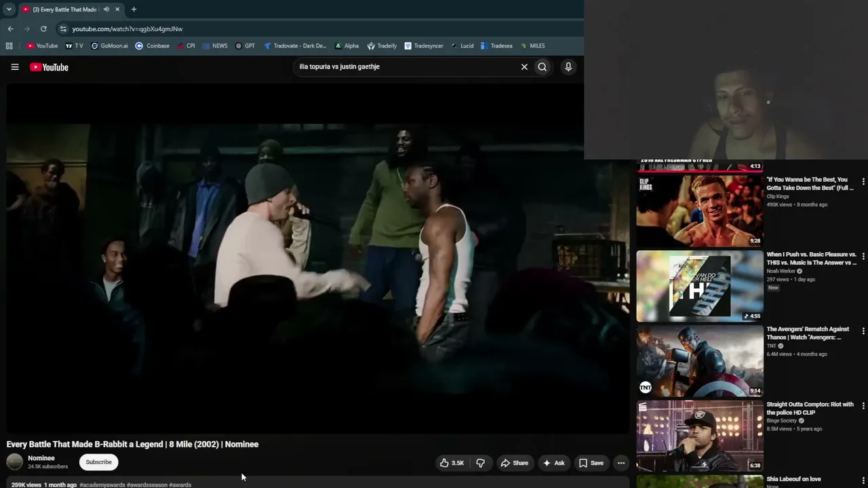The image size is (868, 488).
Task: Open "The Avengers' Rematch Against Thanos" title
Action: pos(808,333)
